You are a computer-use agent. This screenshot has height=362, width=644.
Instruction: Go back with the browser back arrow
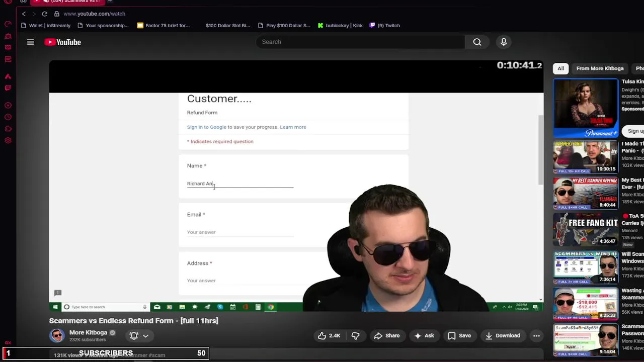click(x=24, y=14)
